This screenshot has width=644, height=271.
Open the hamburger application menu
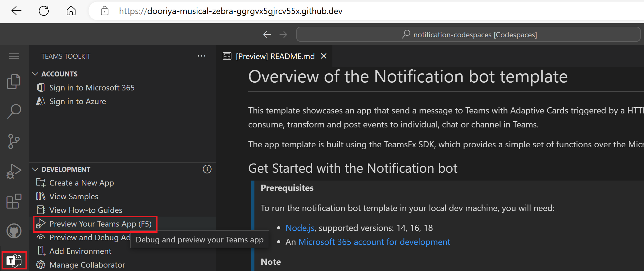(x=14, y=56)
